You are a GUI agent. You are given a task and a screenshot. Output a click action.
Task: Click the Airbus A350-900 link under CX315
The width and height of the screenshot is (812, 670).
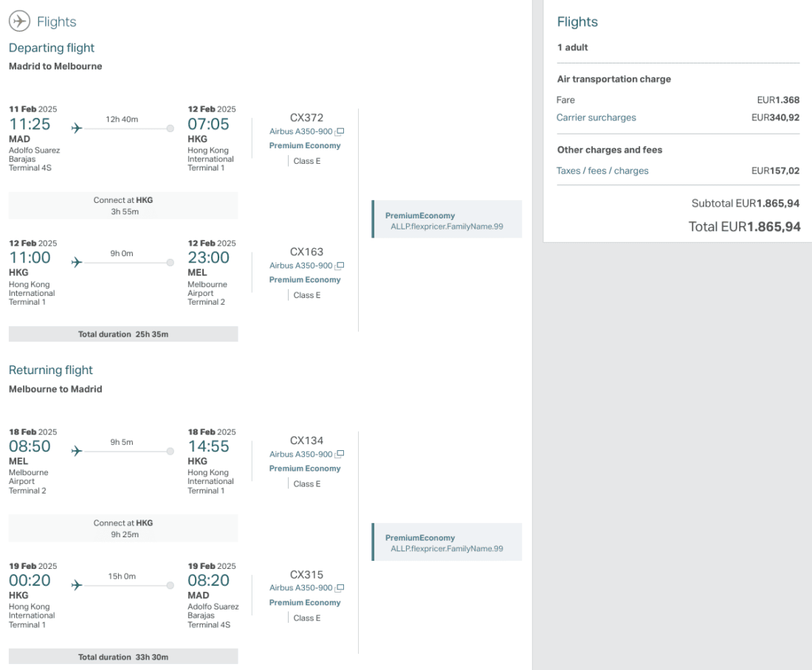(x=301, y=588)
